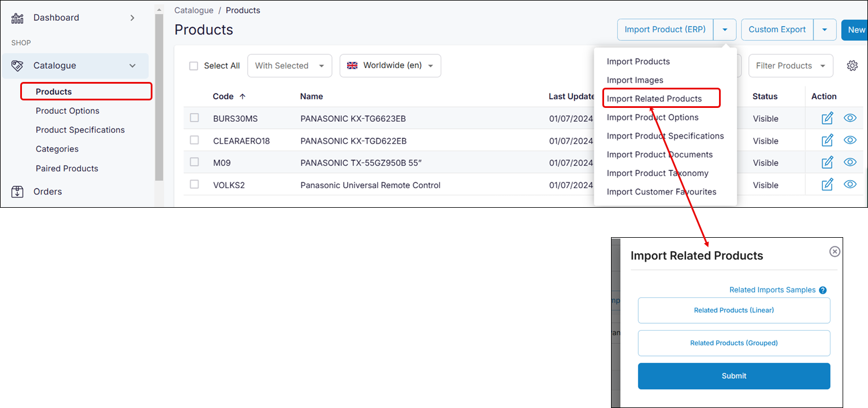Submit the Import Related Products form
This screenshot has height=408, width=868.
click(733, 376)
